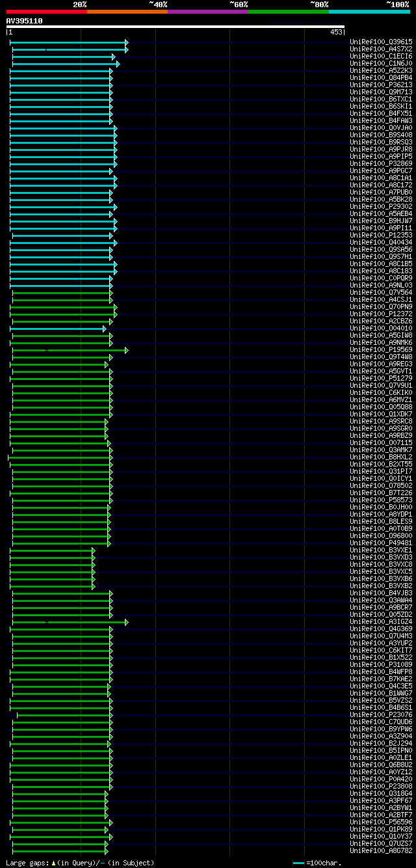The width and height of the screenshot is (416, 868).
Task: Select label UniRef100_O96800
Action: click(381, 536)
